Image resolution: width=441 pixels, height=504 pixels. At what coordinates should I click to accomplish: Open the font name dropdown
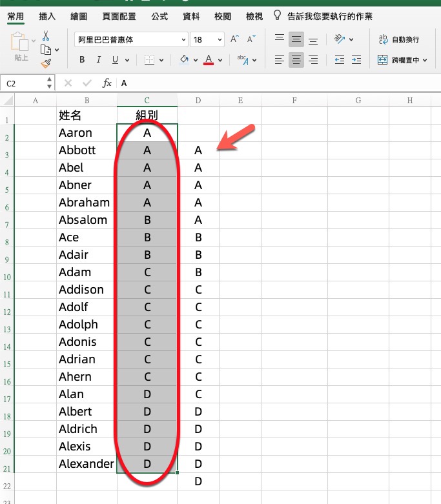(183, 40)
